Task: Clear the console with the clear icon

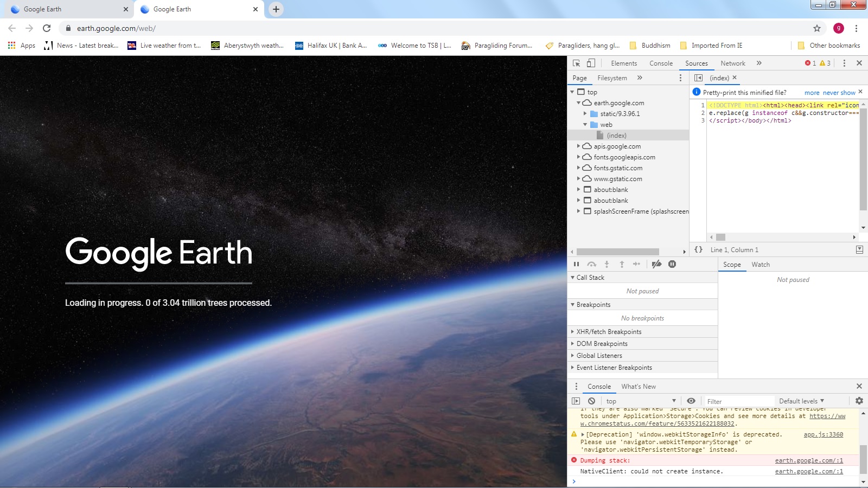Action: [591, 401]
